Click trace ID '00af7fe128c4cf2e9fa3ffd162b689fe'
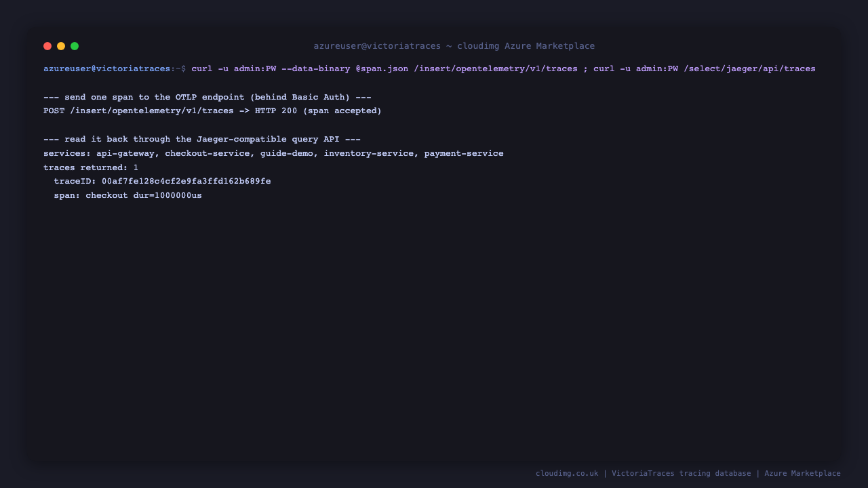Viewport: 868px width, 488px height. coord(186,181)
